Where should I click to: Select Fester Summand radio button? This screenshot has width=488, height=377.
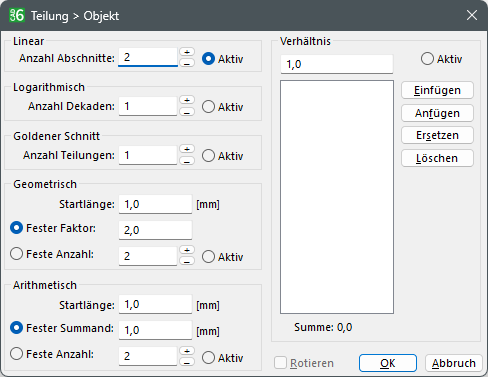click(x=16, y=328)
